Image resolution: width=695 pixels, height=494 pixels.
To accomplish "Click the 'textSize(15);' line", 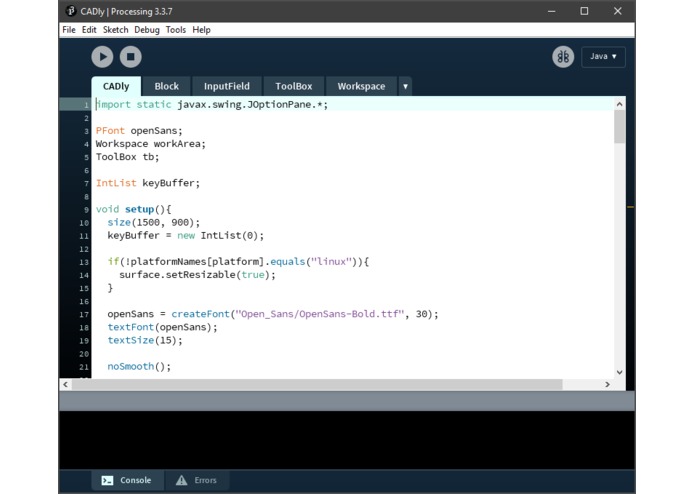I will pos(145,340).
